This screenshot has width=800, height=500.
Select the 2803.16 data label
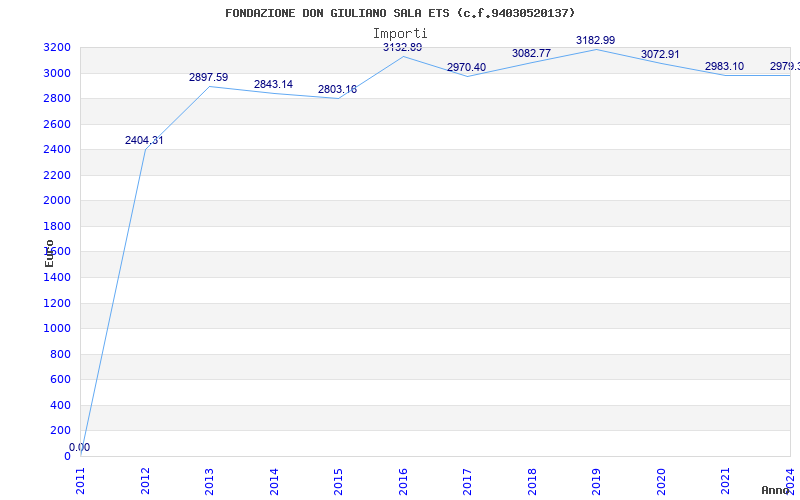point(337,90)
